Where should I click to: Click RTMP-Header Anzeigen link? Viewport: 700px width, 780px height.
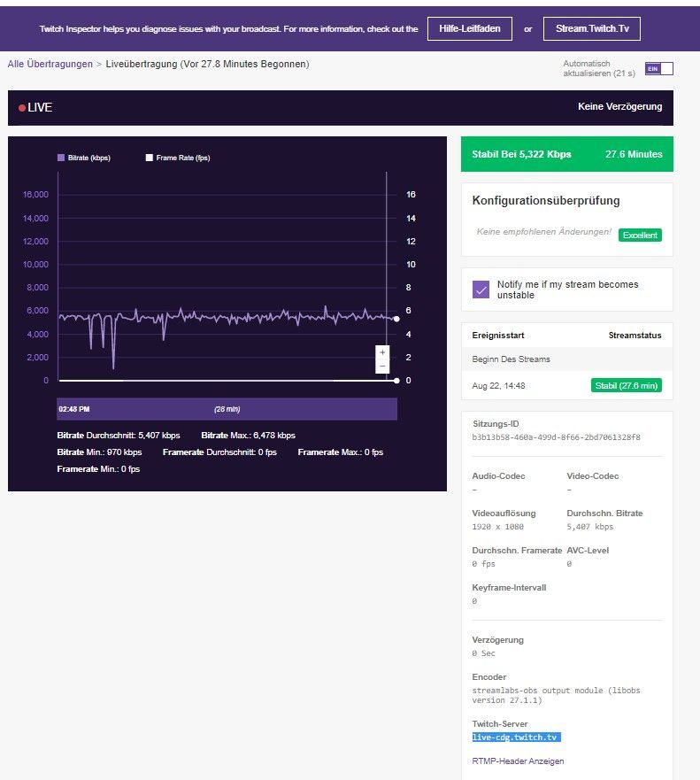518,761
